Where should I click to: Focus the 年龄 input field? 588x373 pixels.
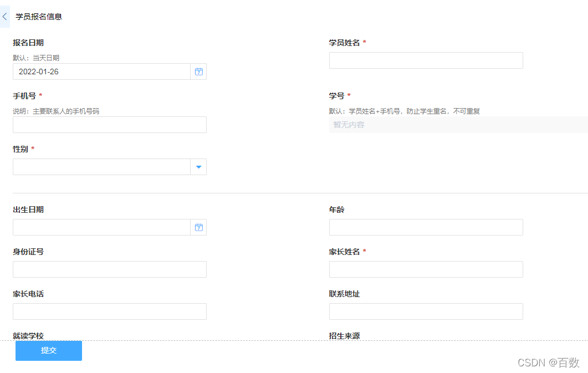click(426, 227)
